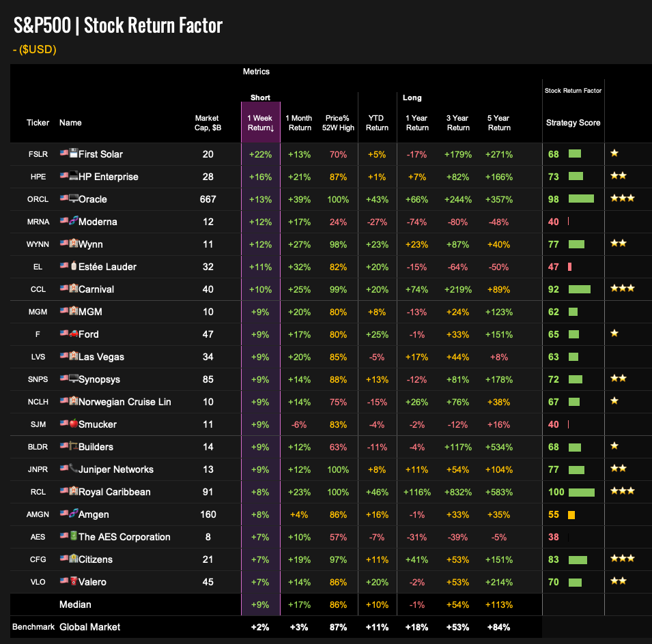
Task: Click the +46% YTD return for Royal Caribbean
Action: [x=377, y=493]
